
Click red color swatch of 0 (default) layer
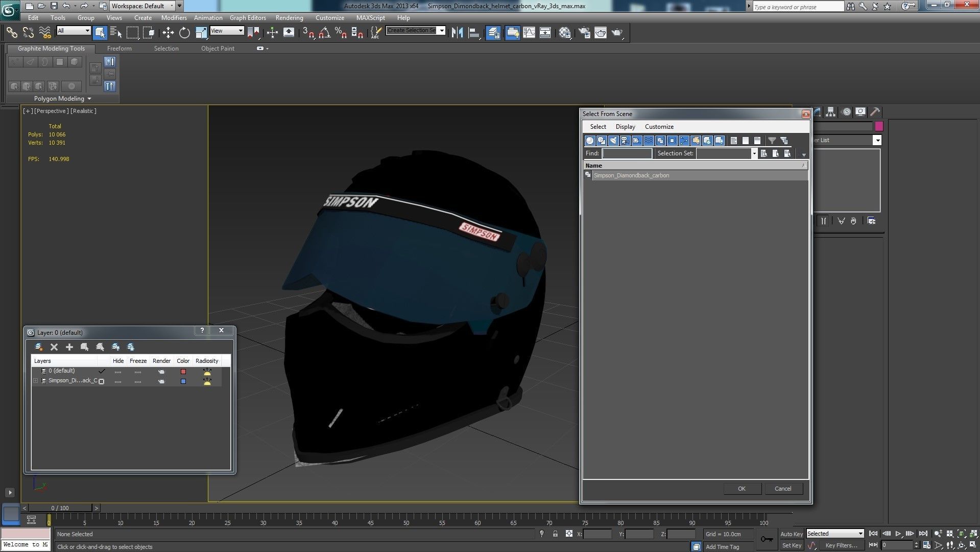183,372
